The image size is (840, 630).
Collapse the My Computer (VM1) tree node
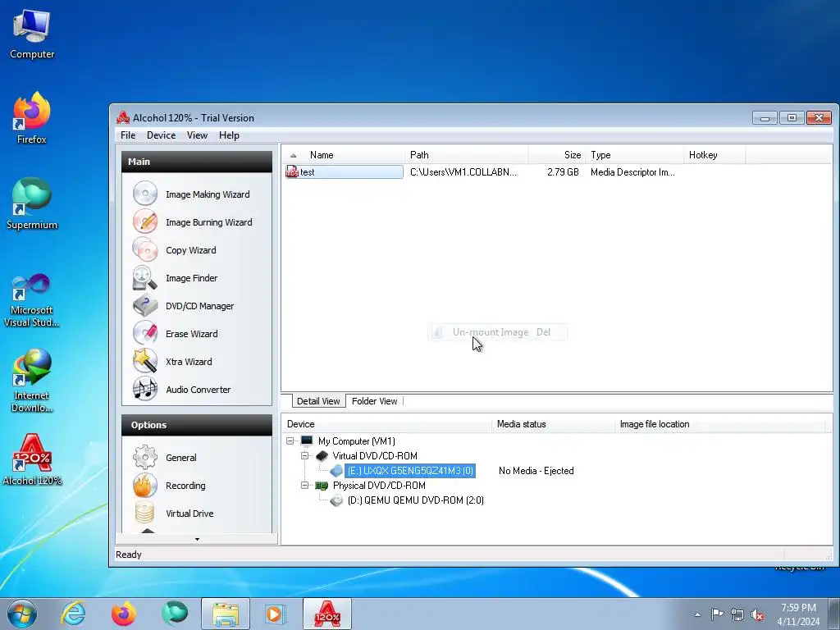[290, 441]
